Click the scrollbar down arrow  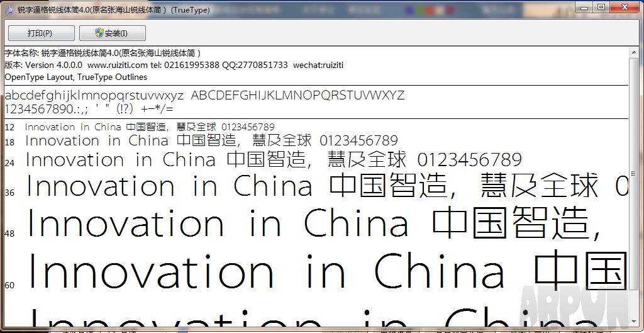coord(636,326)
